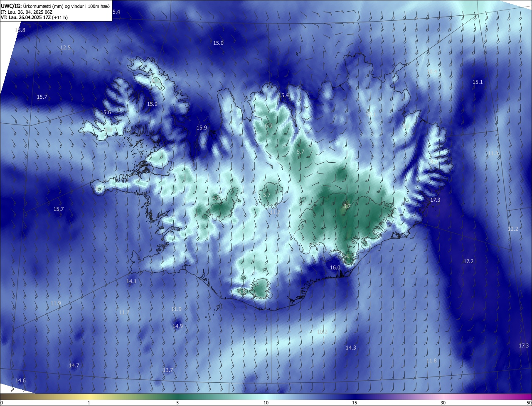This screenshot has height=406, width=532.
Task: Click the '30' label on the color scale
Action: [443, 403]
